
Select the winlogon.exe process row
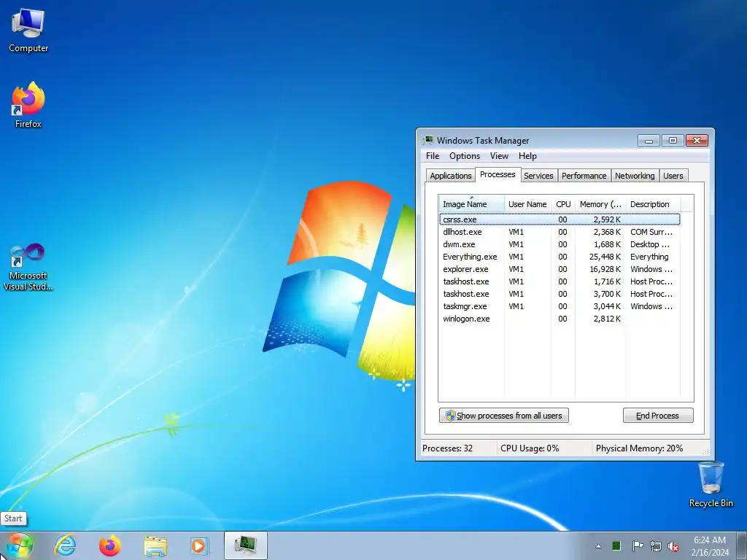click(x=560, y=319)
